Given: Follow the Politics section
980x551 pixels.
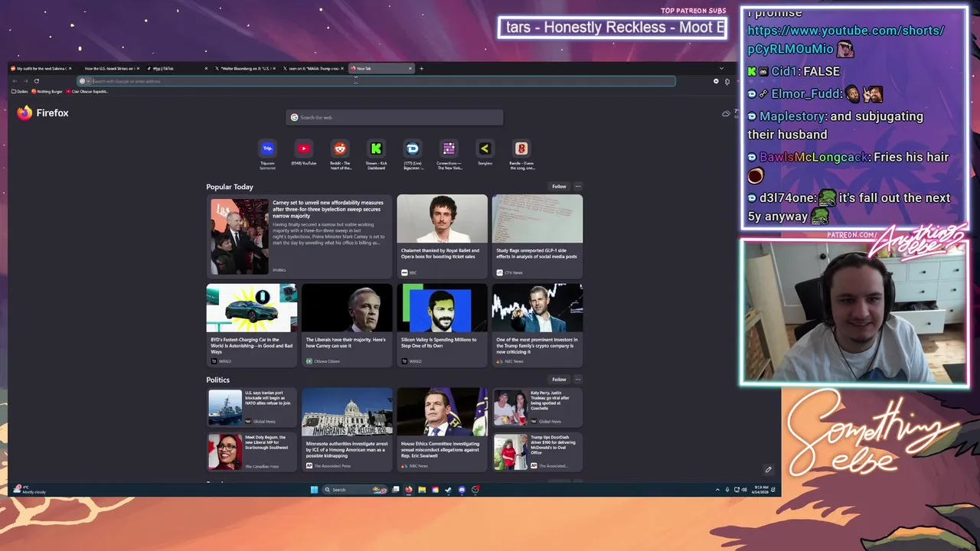Looking at the screenshot, I should point(559,380).
